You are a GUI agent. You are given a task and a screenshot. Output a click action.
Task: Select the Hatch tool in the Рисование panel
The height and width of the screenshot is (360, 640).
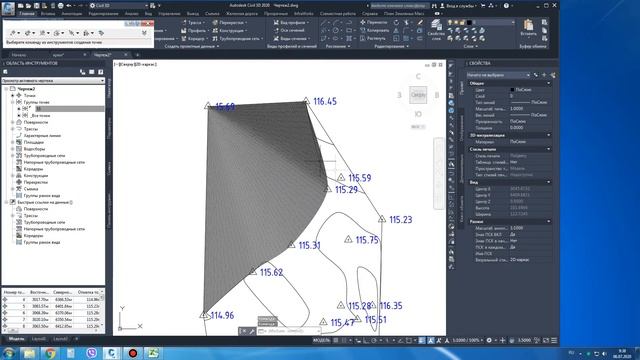click(x=349, y=38)
